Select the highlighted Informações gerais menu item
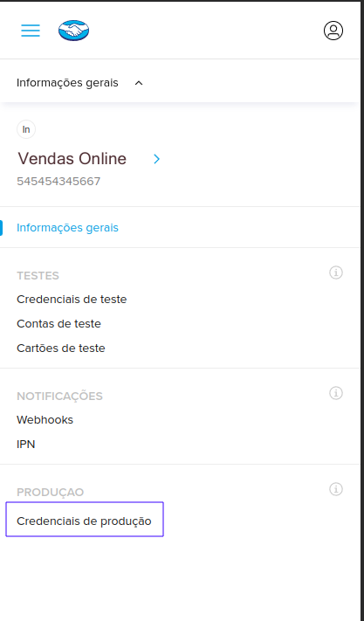This screenshot has width=364, height=621. coord(67,228)
